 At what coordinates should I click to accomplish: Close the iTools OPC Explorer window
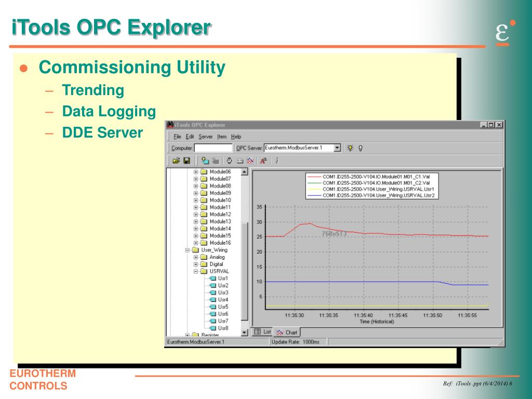[x=499, y=125]
